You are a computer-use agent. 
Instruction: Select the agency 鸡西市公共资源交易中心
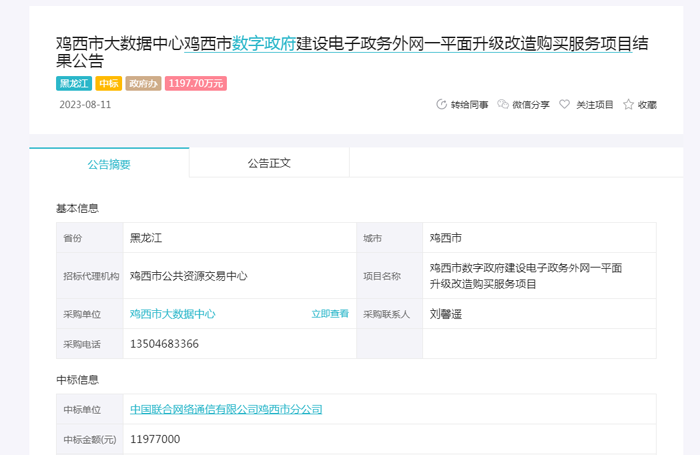pyautogui.click(x=188, y=276)
